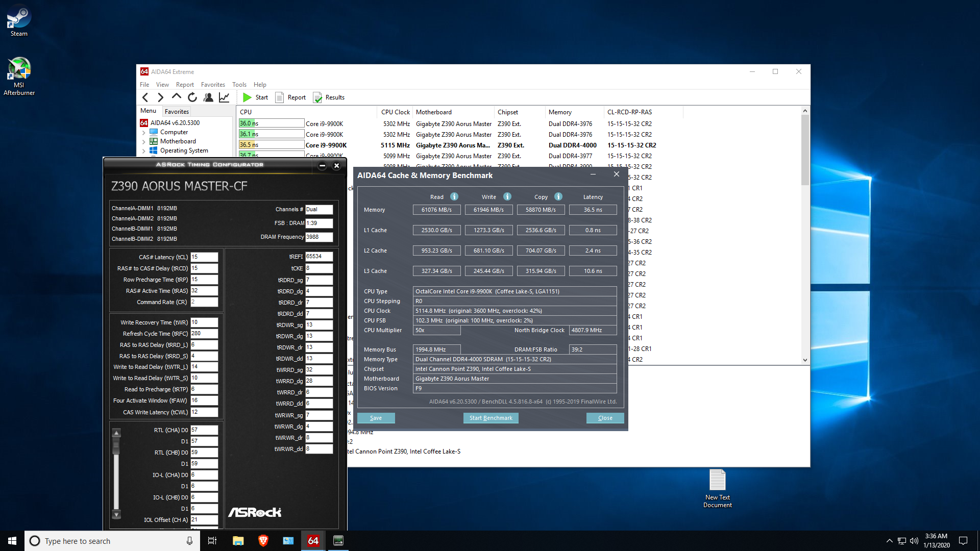980x551 pixels.
Task: Click the CAS# Latency (tCL) value field
Action: pos(204,257)
